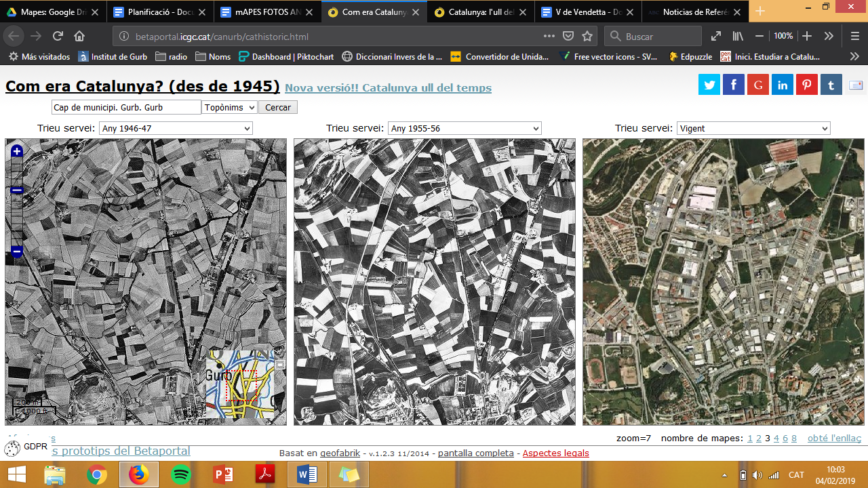
Task: Click the browser zoom 100% reset indicator
Action: pos(783,36)
